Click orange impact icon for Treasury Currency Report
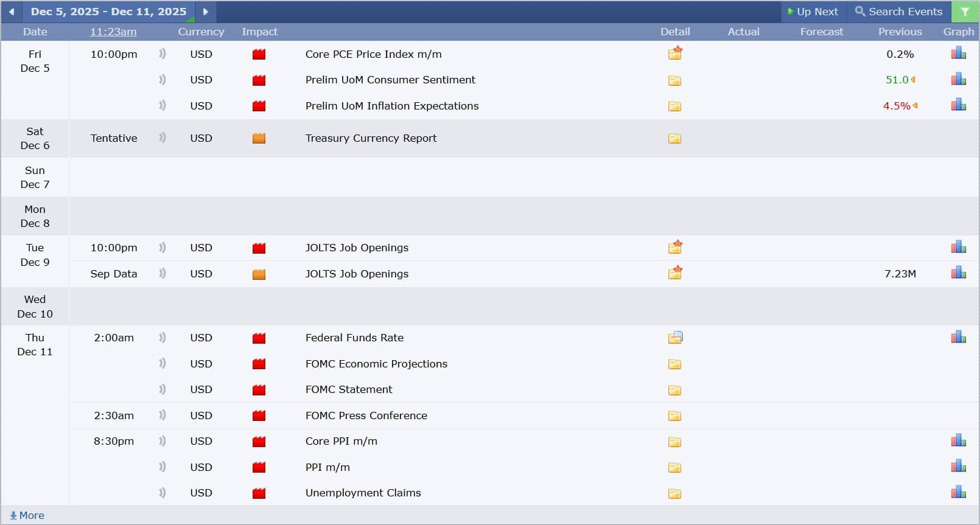 pyautogui.click(x=259, y=139)
